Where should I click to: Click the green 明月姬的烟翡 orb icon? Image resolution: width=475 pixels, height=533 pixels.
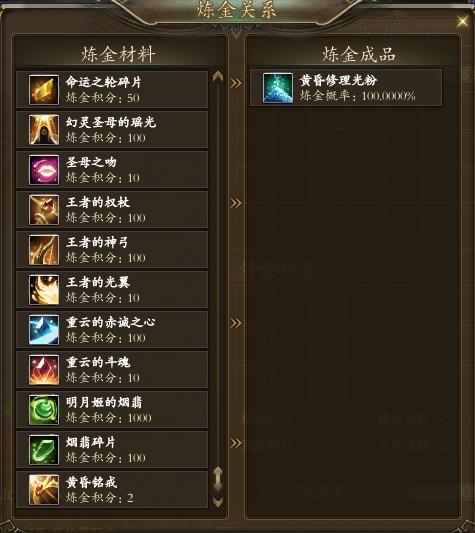click(x=44, y=410)
